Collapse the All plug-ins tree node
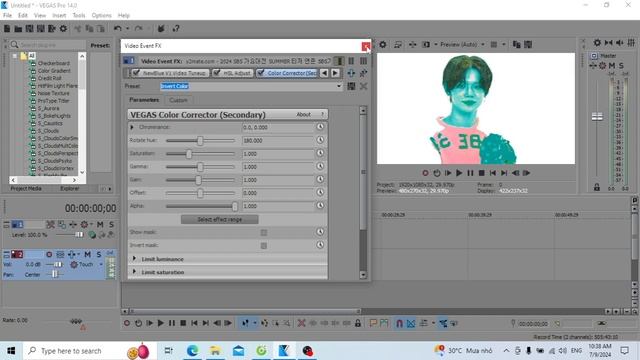This screenshot has height=360, width=640. (15, 56)
